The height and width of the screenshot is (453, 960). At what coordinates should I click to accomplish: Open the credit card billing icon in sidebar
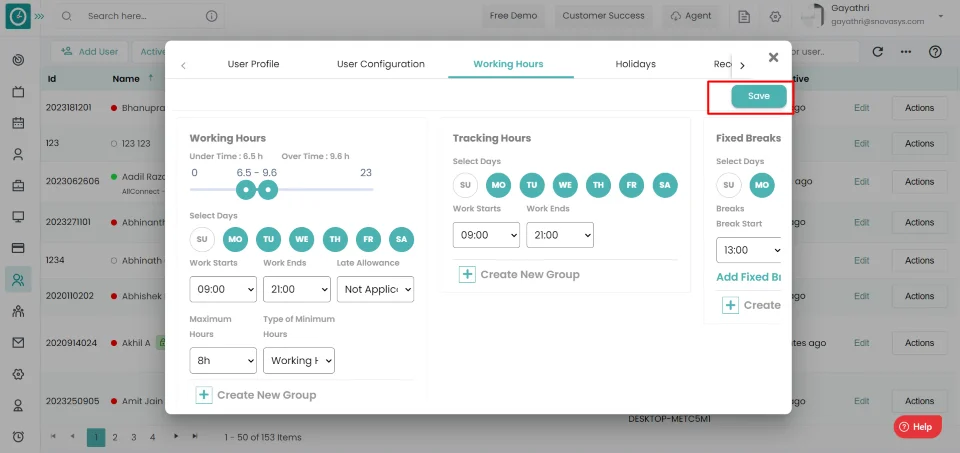(18, 248)
